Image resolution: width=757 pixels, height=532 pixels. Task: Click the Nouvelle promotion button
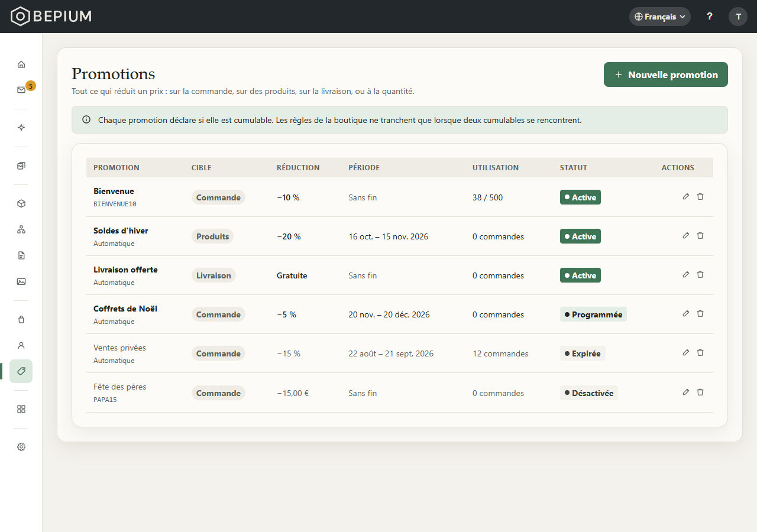[666, 74]
